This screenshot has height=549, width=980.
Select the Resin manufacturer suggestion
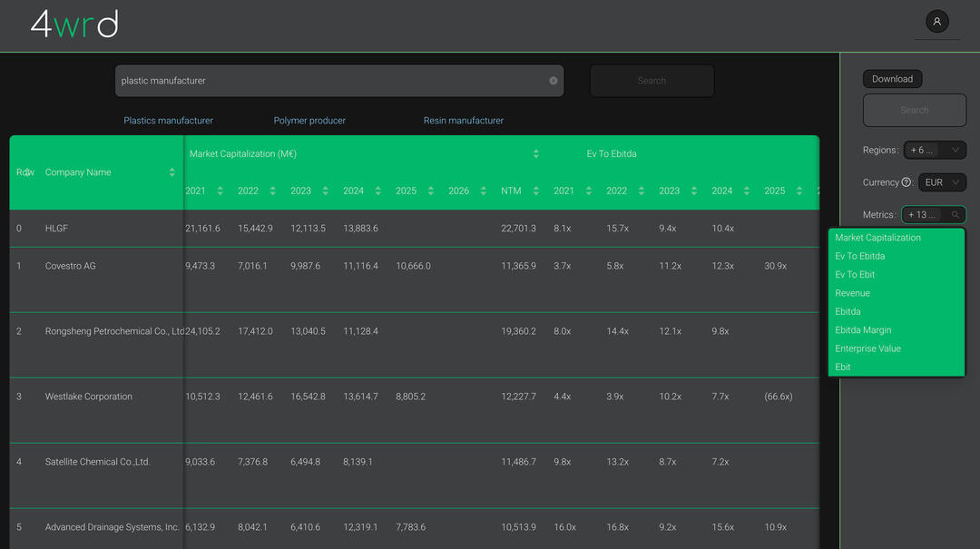click(x=463, y=120)
